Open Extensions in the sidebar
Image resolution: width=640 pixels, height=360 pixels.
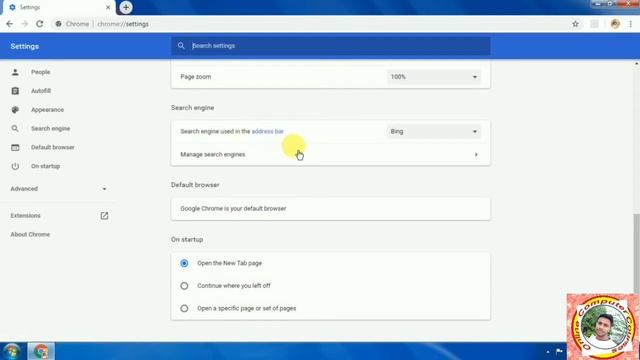(x=25, y=216)
